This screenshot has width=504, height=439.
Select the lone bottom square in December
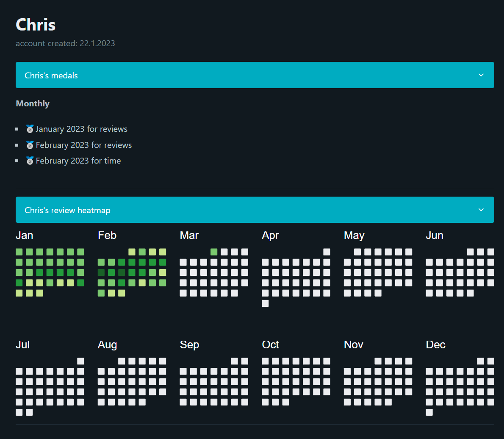pos(429,412)
